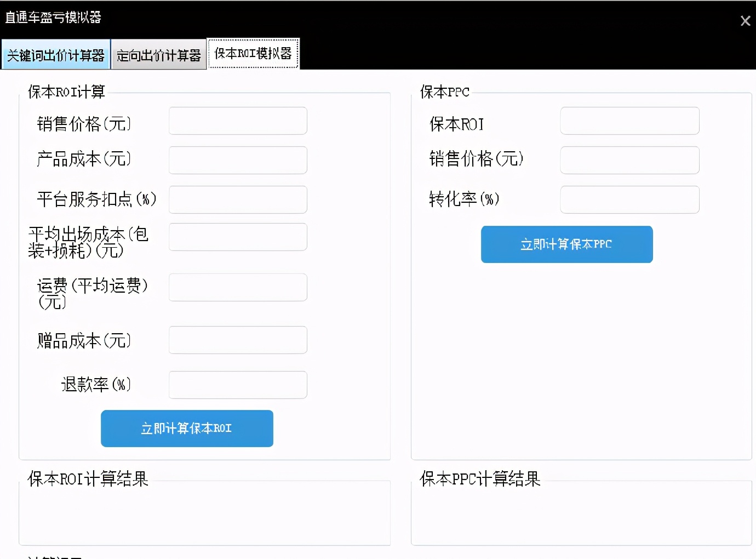Select the 转化率(%) input field
Image resolution: width=756 pixels, height=559 pixels.
[629, 199]
